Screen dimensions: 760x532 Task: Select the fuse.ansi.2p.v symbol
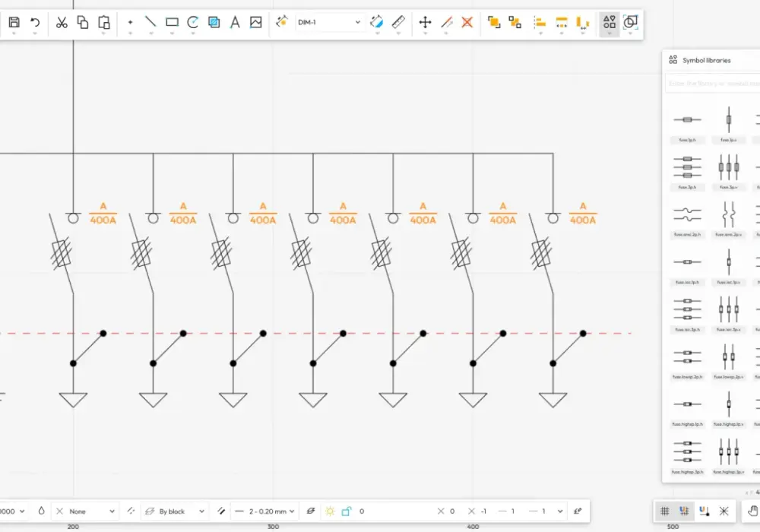coord(729,220)
